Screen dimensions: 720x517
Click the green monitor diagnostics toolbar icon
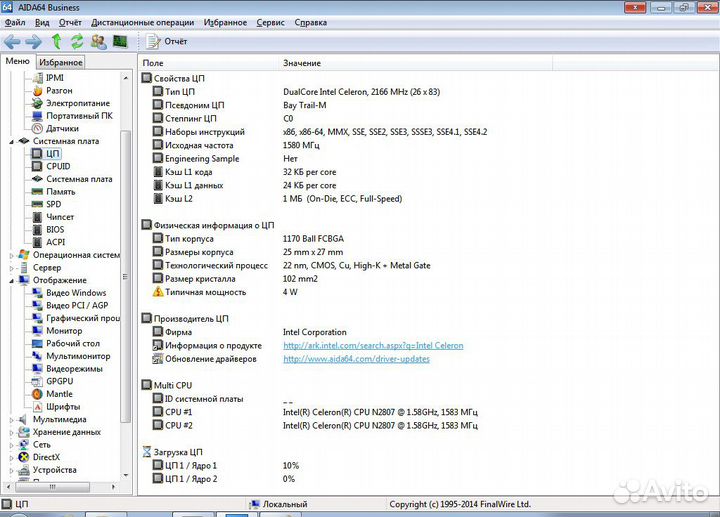tap(120, 41)
